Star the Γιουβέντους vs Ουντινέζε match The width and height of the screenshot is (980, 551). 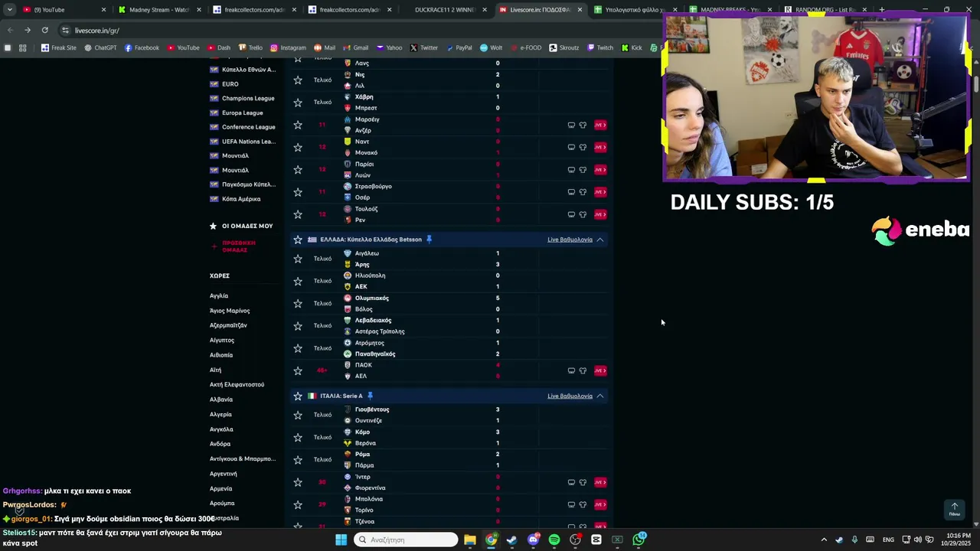[x=298, y=415]
